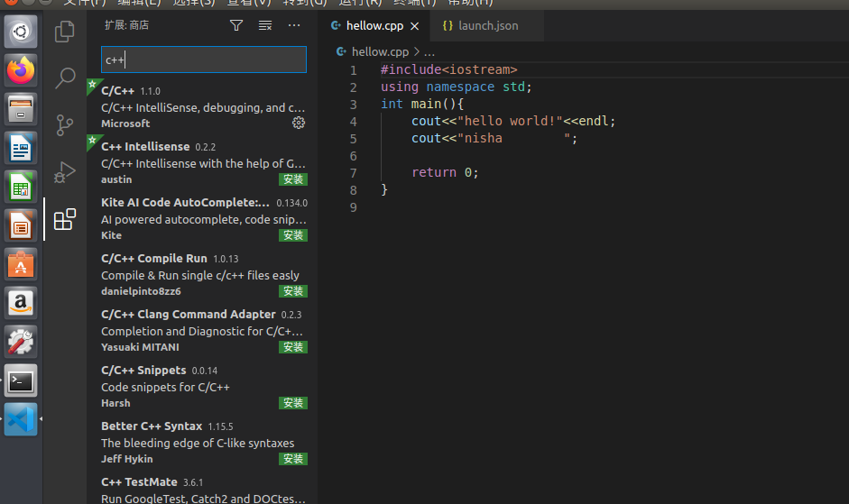Close the hellow.cpp editor tab
This screenshot has width=849, height=504.
pos(415,26)
